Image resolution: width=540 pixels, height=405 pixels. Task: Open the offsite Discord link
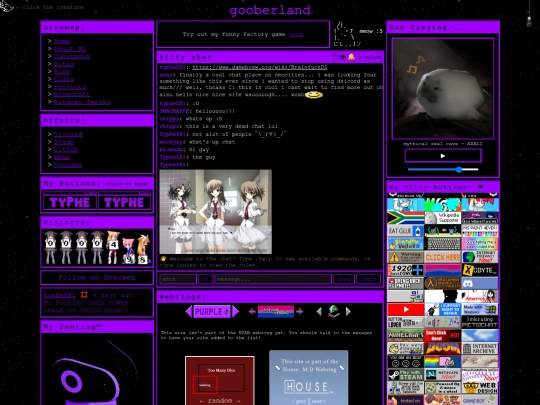pyautogui.click(x=68, y=134)
